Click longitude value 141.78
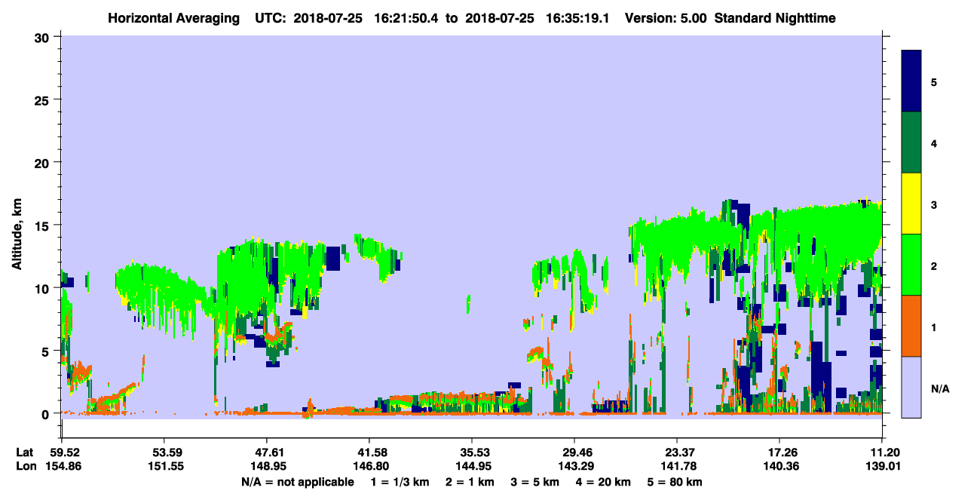This screenshot has height=503, width=980. pyautogui.click(x=677, y=466)
